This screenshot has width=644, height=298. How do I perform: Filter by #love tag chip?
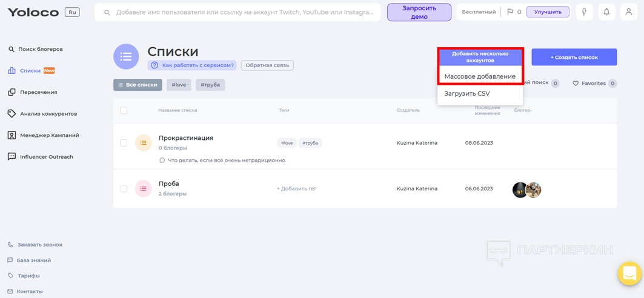click(x=179, y=85)
